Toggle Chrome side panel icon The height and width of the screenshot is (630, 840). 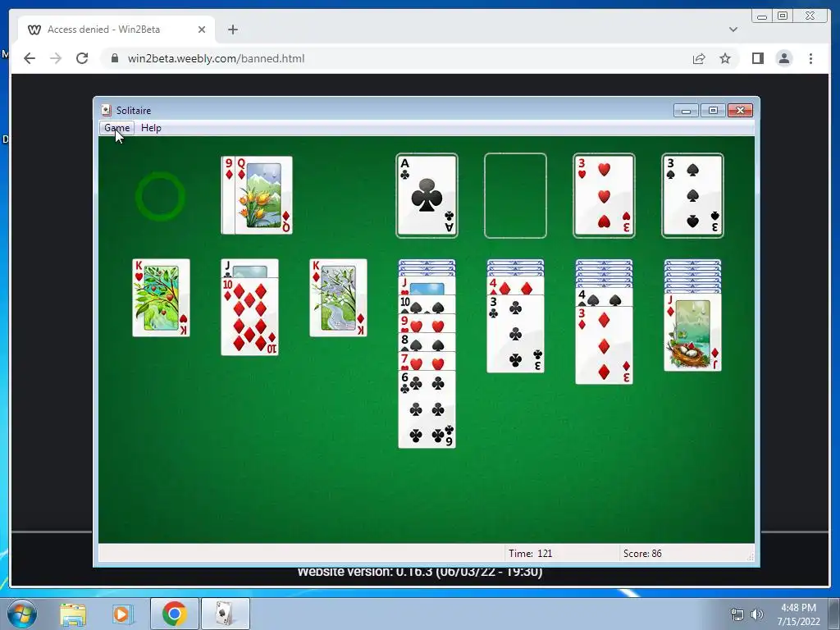(x=757, y=58)
